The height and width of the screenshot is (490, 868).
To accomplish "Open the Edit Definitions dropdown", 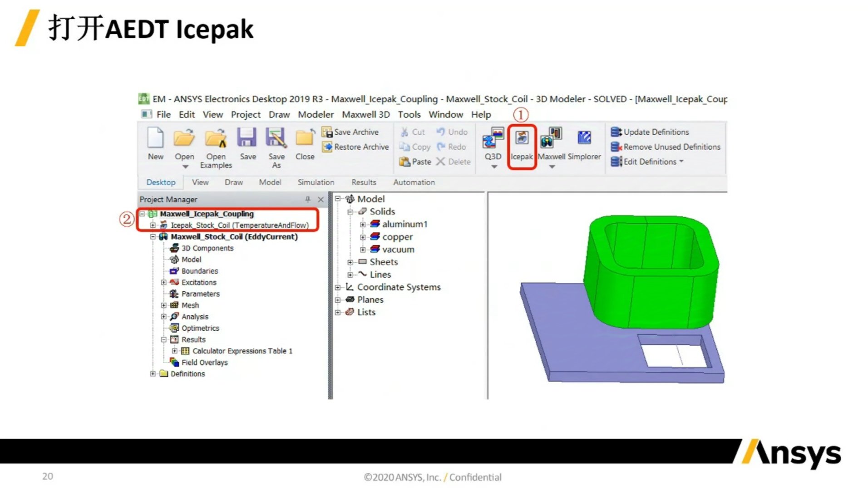I will pos(647,162).
